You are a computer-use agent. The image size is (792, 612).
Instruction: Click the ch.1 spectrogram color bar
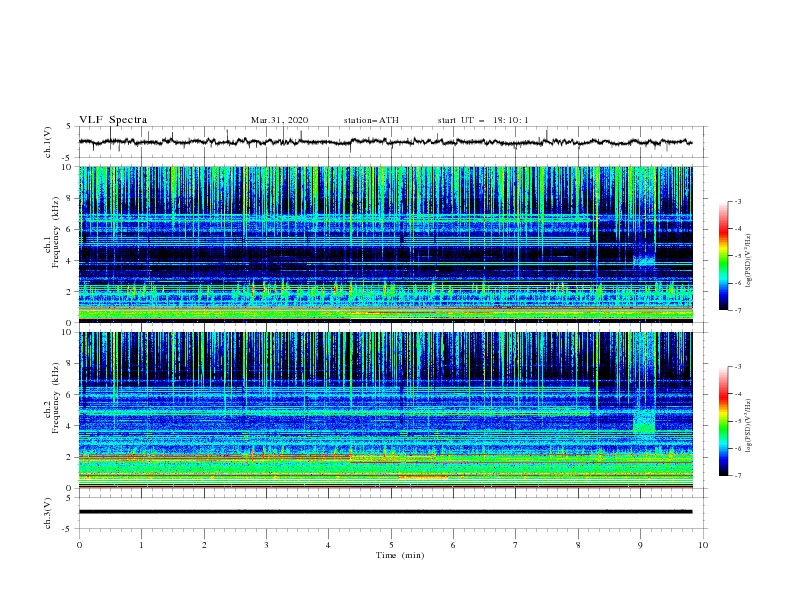(723, 256)
